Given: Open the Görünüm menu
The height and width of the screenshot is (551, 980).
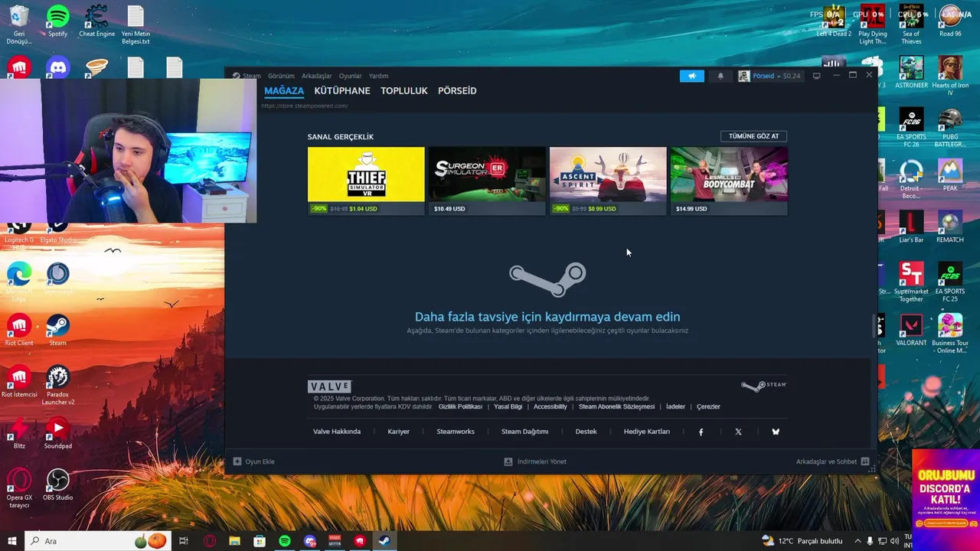Looking at the screenshot, I should [x=281, y=76].
